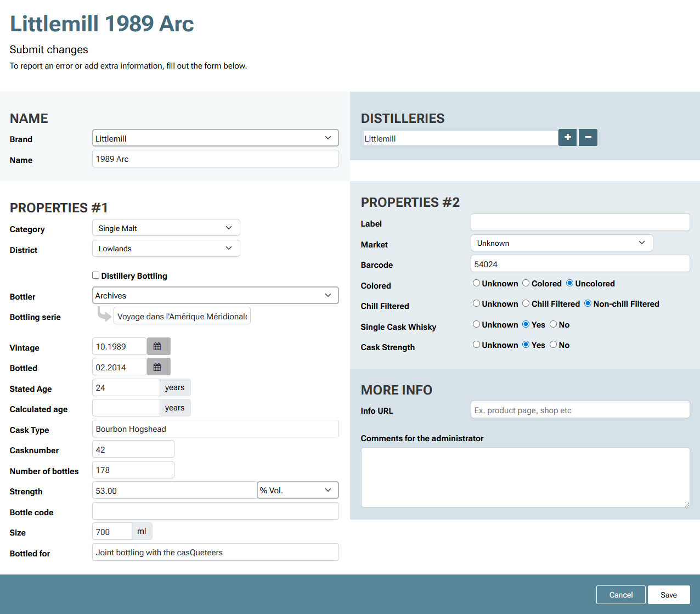Edit the Size field 700
Screen dimensions: 700x614
(112, 531)
